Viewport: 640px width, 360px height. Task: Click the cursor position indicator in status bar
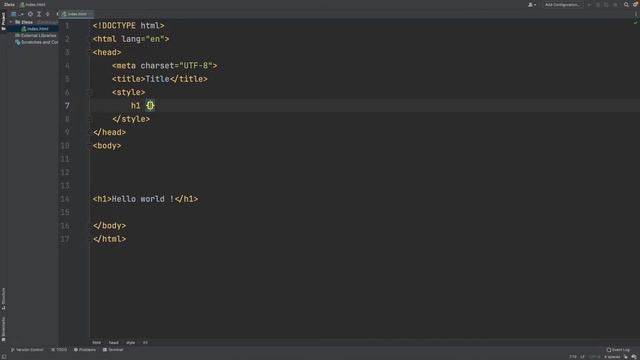point(573,357)
